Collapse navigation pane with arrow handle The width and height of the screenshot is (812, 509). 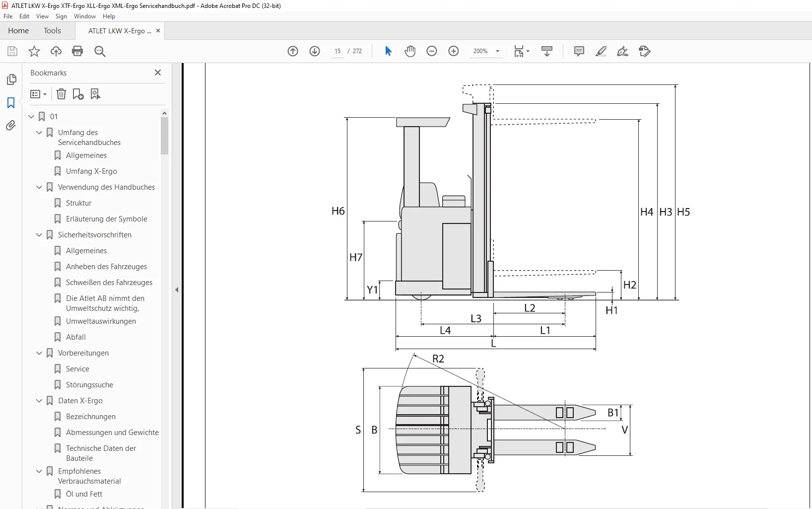click(x=177, y=290)
